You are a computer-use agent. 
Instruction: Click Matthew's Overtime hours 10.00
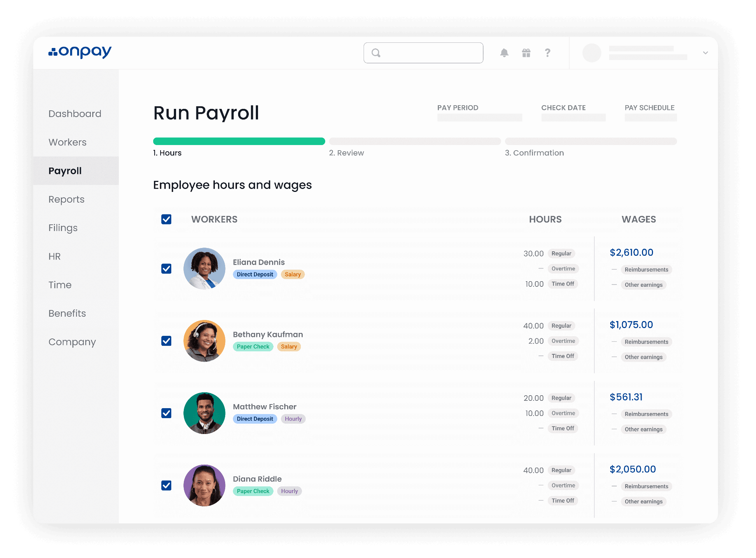pos(535,413)
